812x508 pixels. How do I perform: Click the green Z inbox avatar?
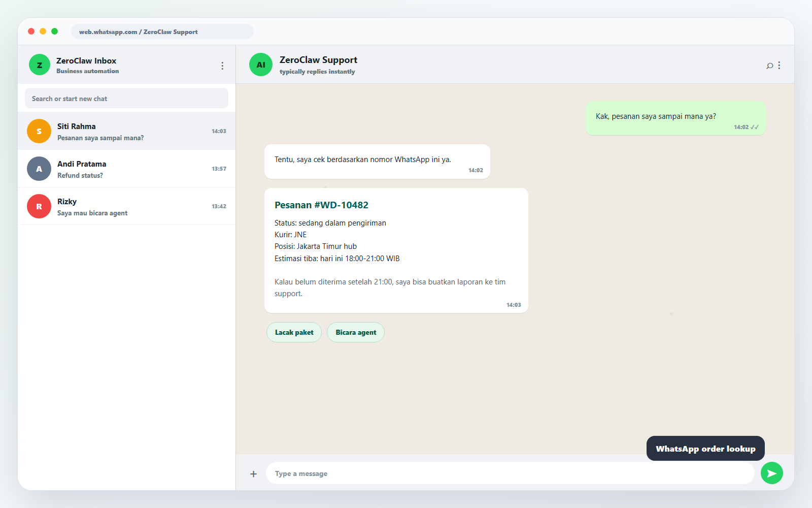click(40, 65)
